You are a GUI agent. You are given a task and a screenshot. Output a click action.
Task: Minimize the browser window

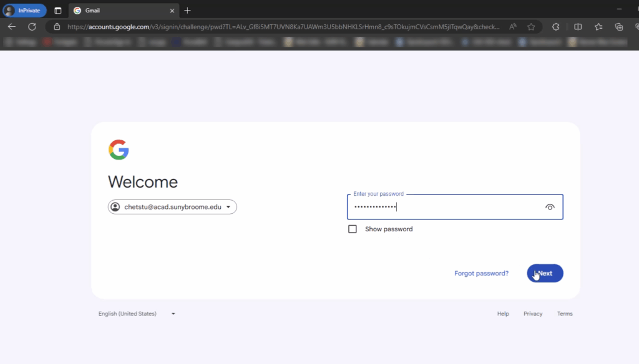pos(620,9)
